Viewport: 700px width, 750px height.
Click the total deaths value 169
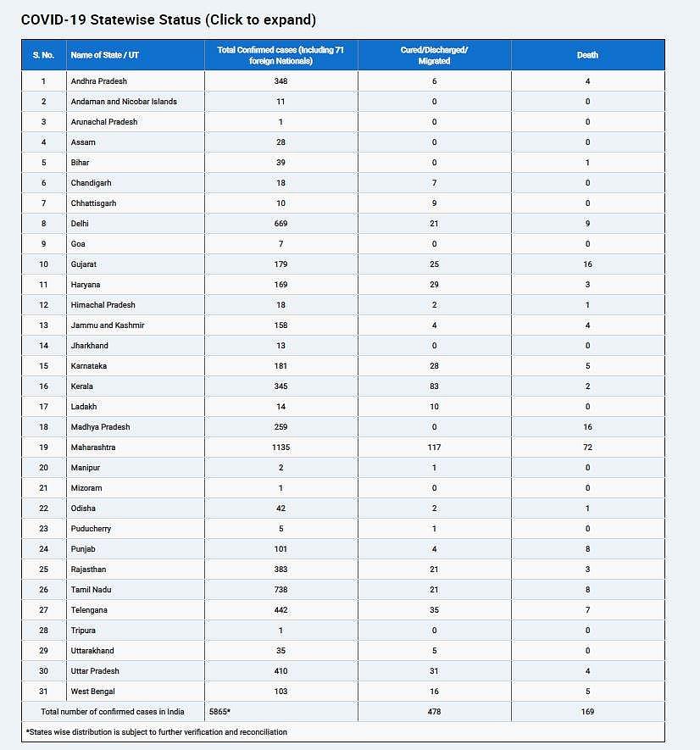[587, 712]
